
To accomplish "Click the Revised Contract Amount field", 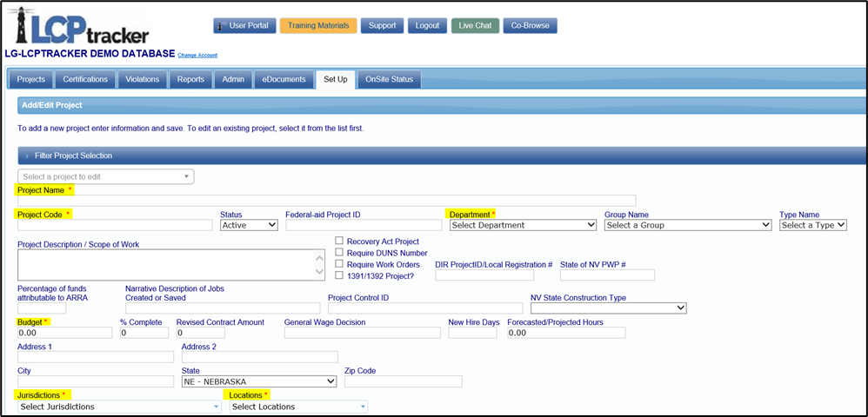I will pos(200,333).
